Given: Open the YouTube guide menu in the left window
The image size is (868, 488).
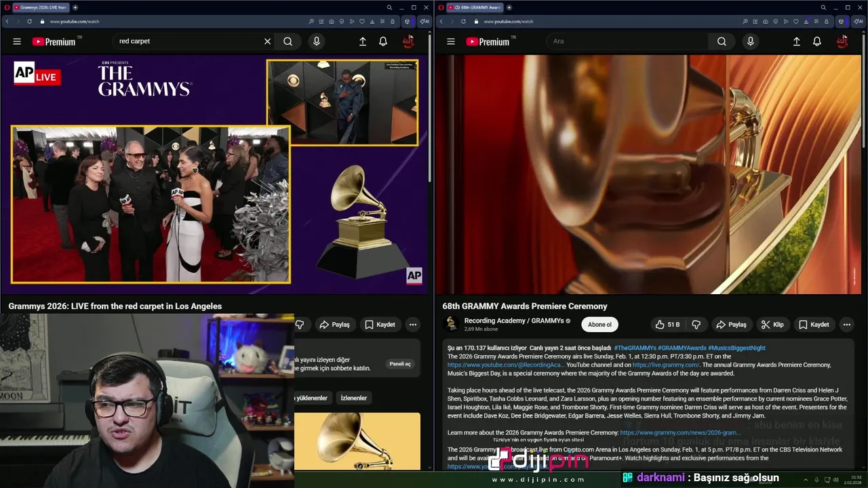Looking at the screenshot, I should (x=17, y=41).
